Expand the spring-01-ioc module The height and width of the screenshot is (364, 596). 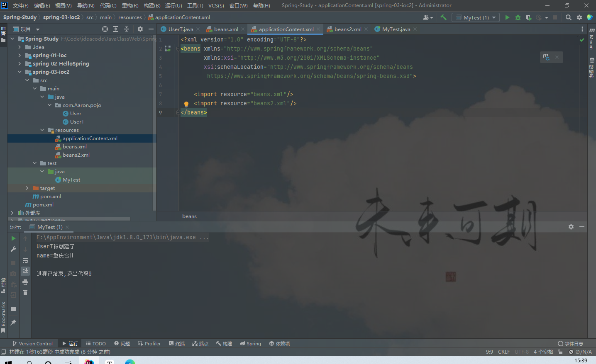tap(20, 56)
